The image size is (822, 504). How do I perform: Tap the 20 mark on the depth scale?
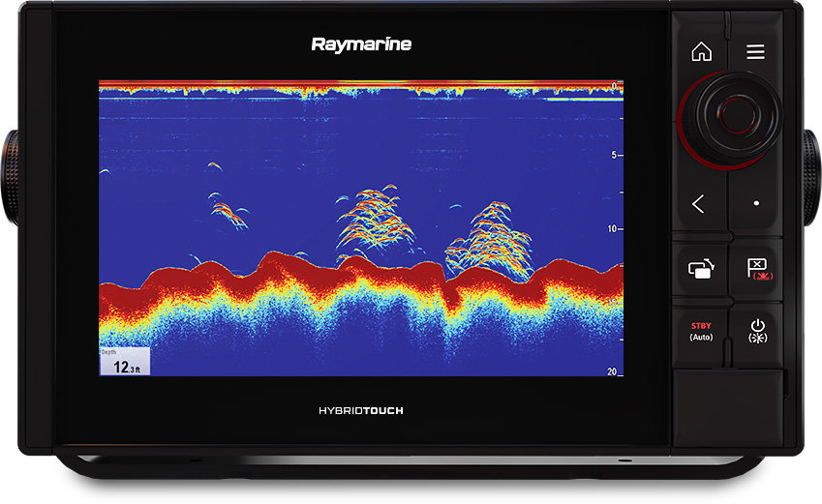(x=612, y=371)
